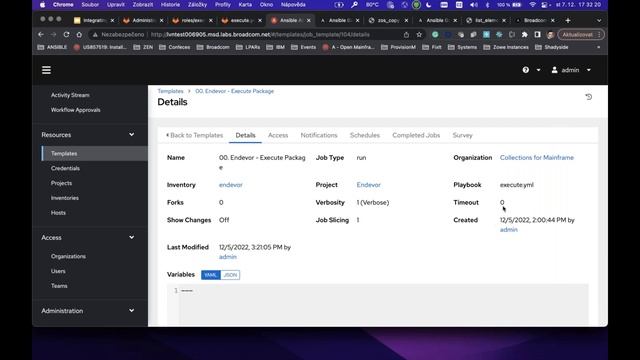Share this page icon in address bar

point(406,35)
